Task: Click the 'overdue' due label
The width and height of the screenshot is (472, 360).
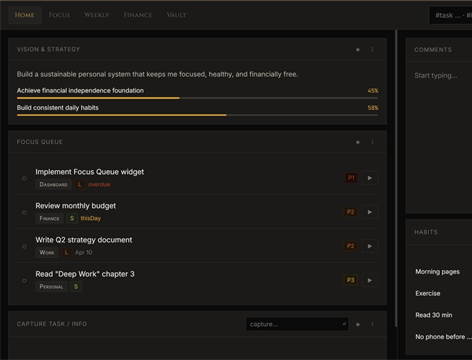Action: click(x=99, y=185)
